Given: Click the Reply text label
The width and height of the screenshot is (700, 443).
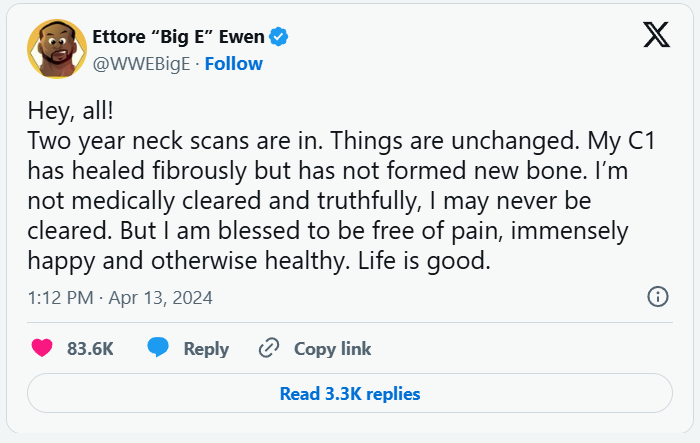Looking at the screenshot, I should pos(206,349).
